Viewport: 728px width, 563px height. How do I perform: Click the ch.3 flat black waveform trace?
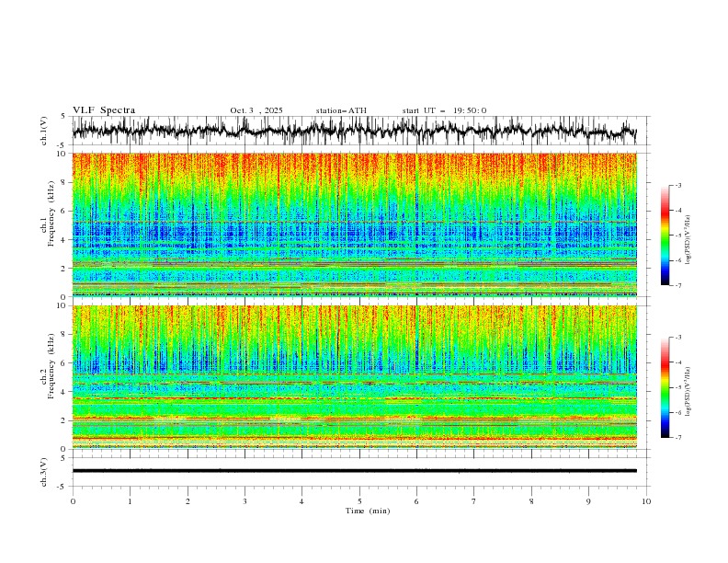point(354,471)
